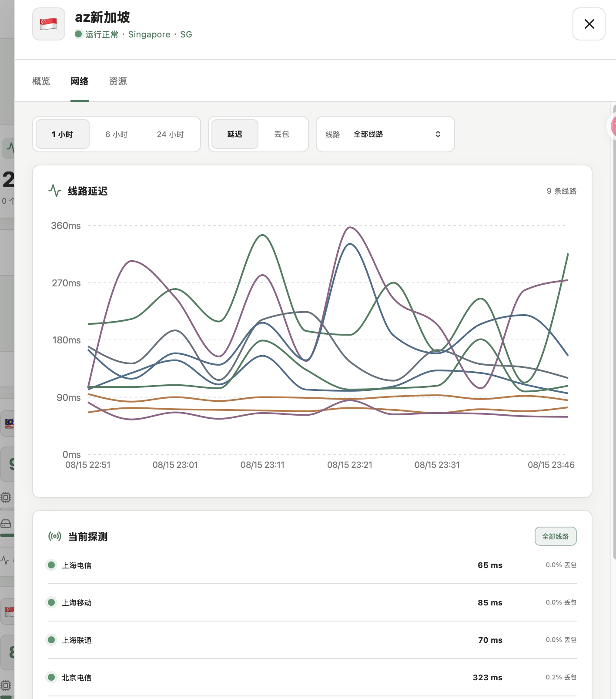Show the 丢包 packet loss chart

click(x=282, y=134)
